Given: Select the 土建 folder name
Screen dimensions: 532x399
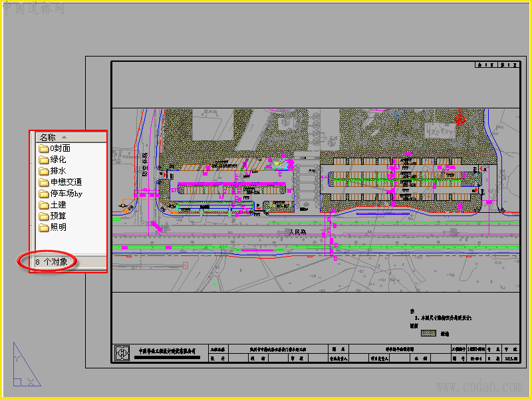Looking at the screenshot, I should pos(58,205).
